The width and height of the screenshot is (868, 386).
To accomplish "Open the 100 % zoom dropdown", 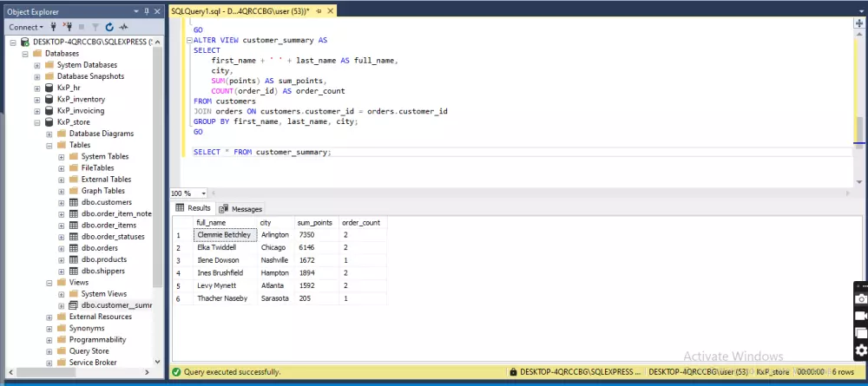I will tap(204, 193).
